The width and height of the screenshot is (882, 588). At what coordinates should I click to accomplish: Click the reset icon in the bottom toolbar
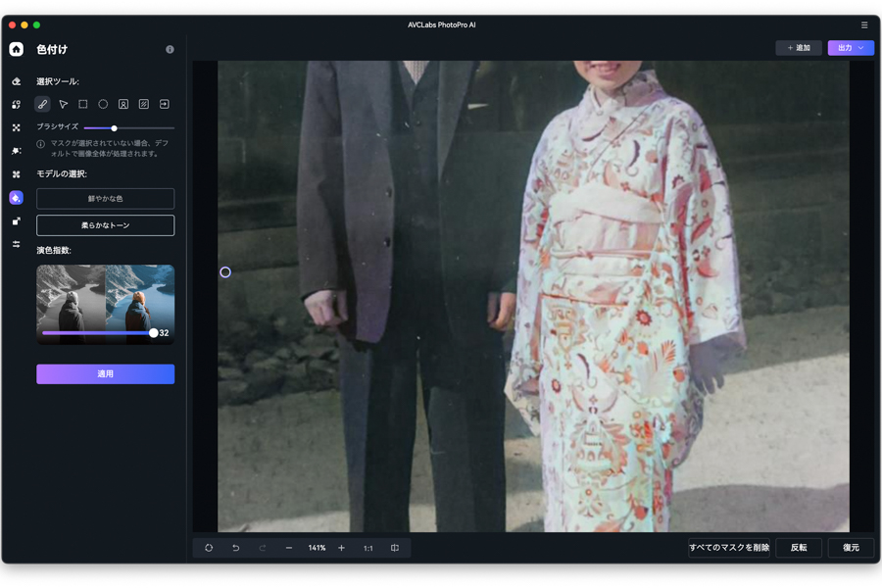209,548
